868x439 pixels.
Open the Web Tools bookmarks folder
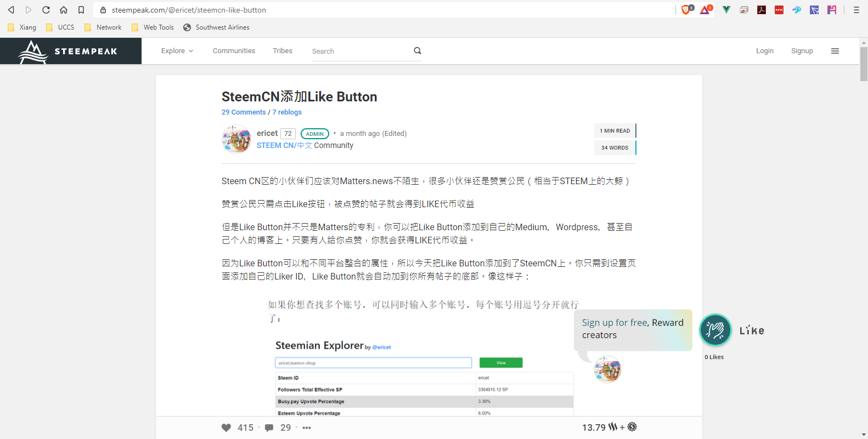153,27
